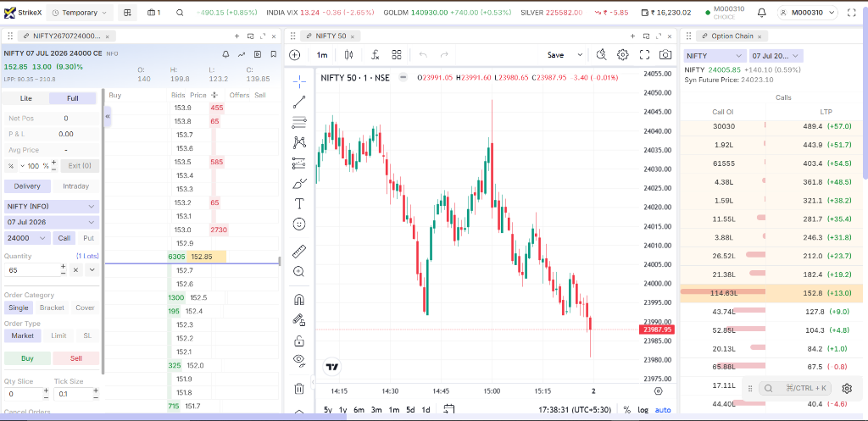Toggle lock all drawings padlock icon
Viewport: 868px width, 421px height.
(x=299, y=341)
